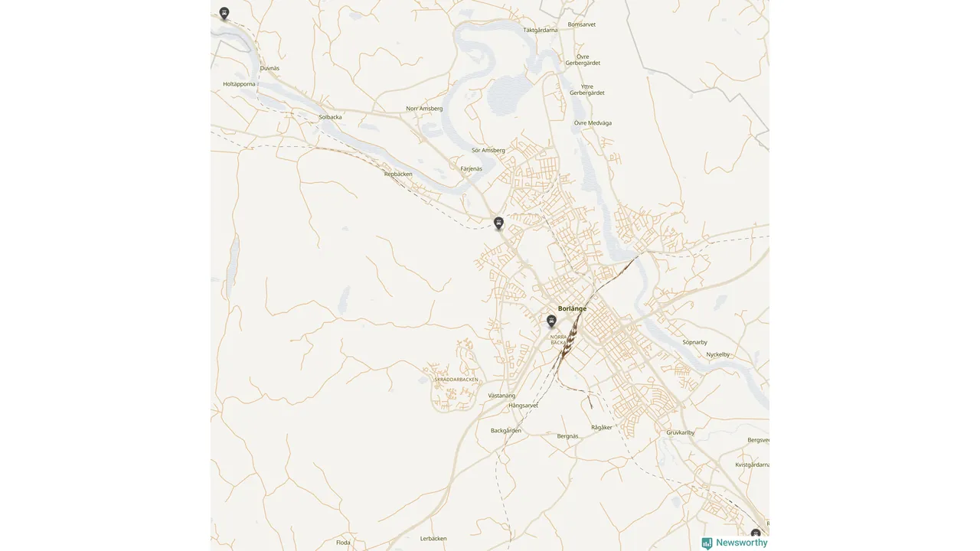Click the map marker near Norra Backa
Image resolution: width=980 pixels, height=551 pixels.
pyautogui.click(x=551, y=321)
